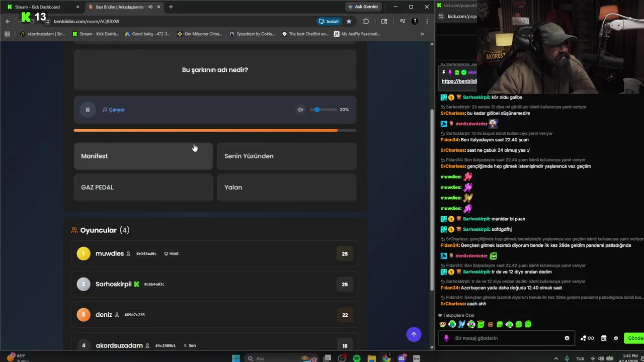This screenshot has height=362, width=644.
Task: Open Ask Gemini
Action: [363, 7]
